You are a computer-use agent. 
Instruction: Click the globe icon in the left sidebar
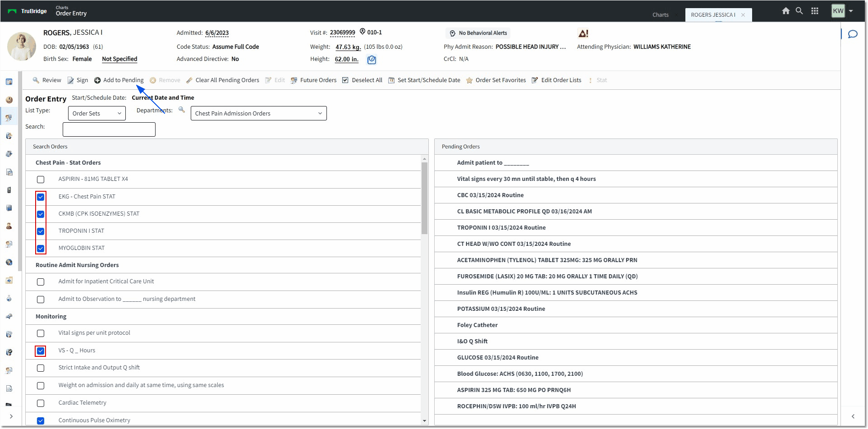9,262
